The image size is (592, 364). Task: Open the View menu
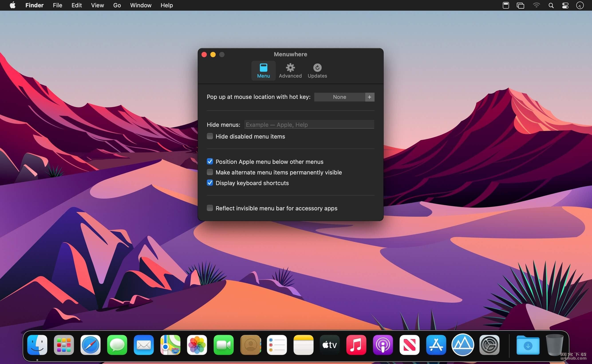[x=97, y=5]
